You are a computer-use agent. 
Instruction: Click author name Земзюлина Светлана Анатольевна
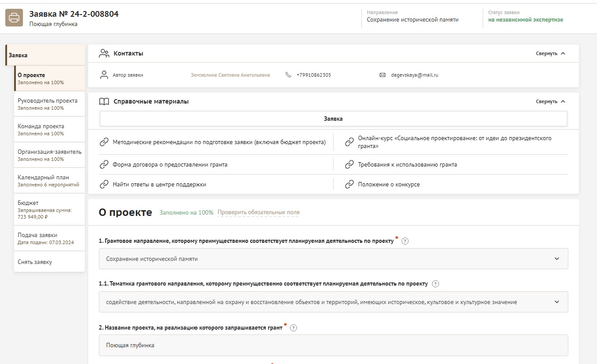coord(230,75)
